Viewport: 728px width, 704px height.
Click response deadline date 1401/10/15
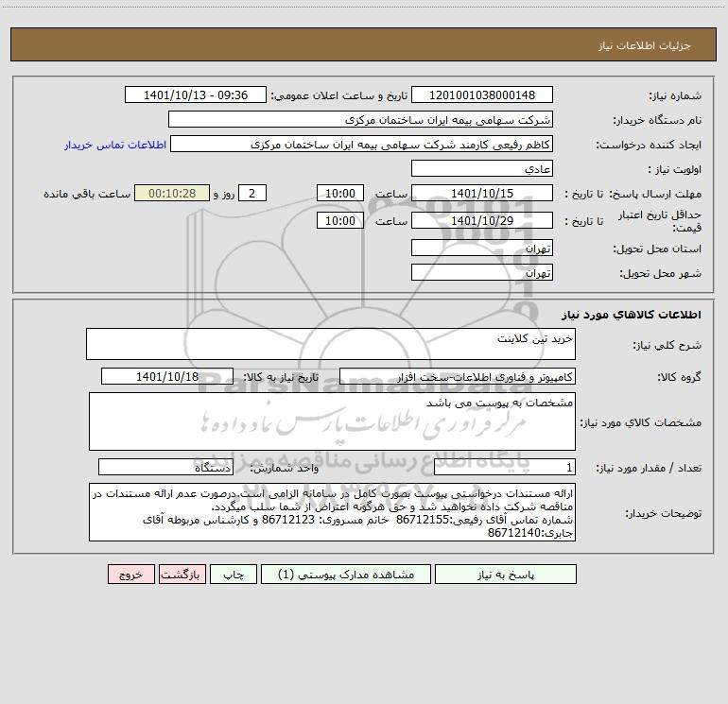point(482,193)
